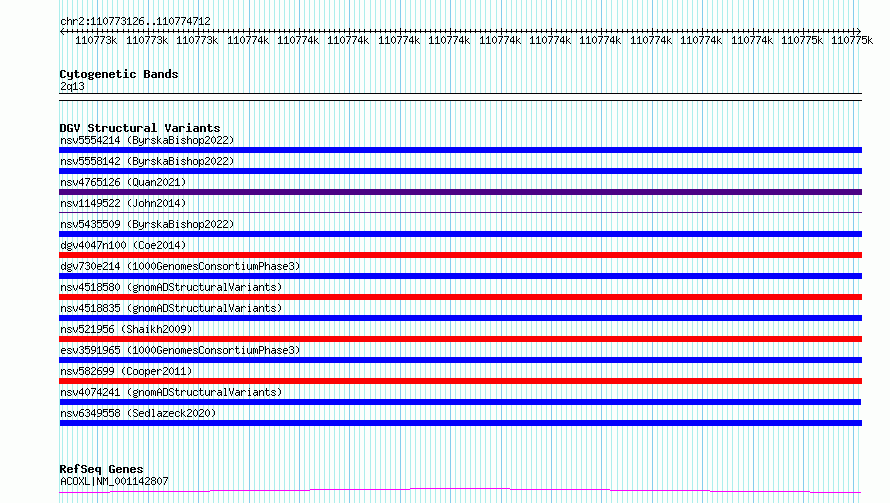Click the blue bar under nsv5558142

point(460,171)
